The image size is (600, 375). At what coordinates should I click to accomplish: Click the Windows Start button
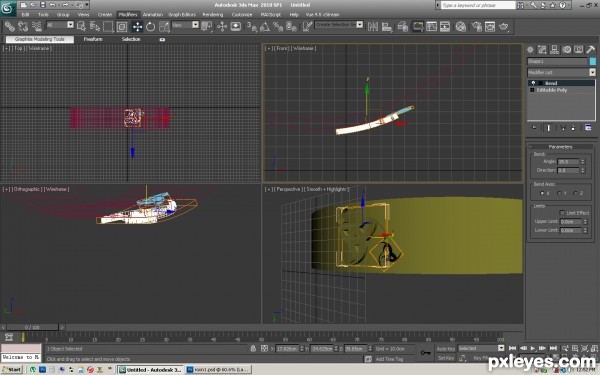[x=12, y=369]
